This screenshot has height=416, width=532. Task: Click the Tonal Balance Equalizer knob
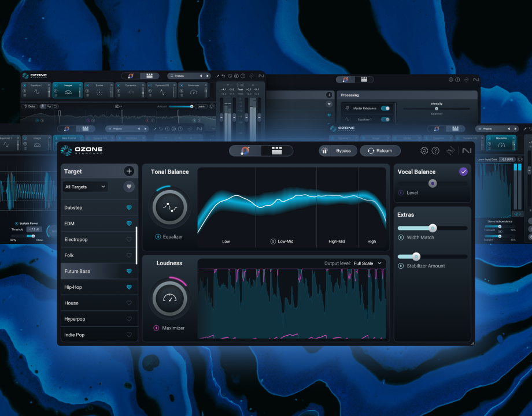click(169, 207)
